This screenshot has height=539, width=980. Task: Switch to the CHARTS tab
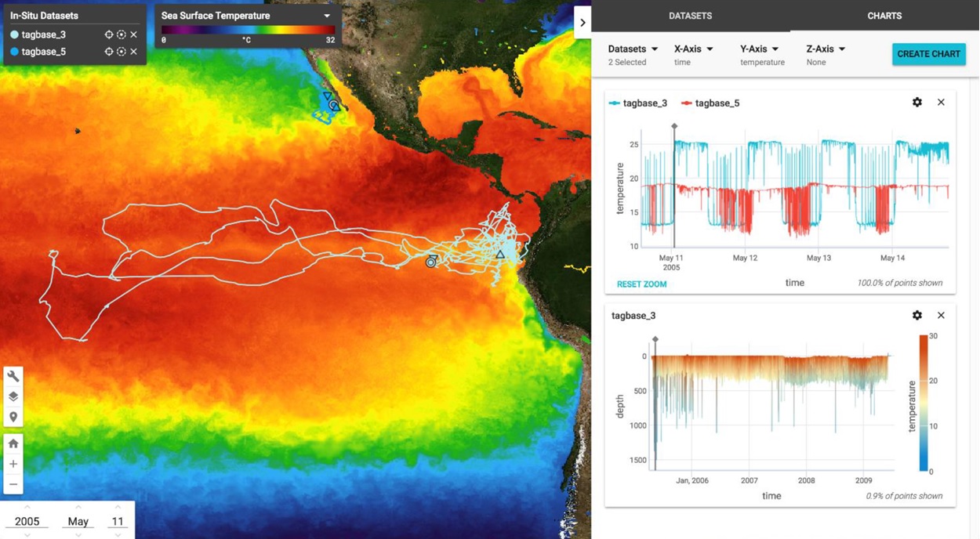tap(884, 16)
